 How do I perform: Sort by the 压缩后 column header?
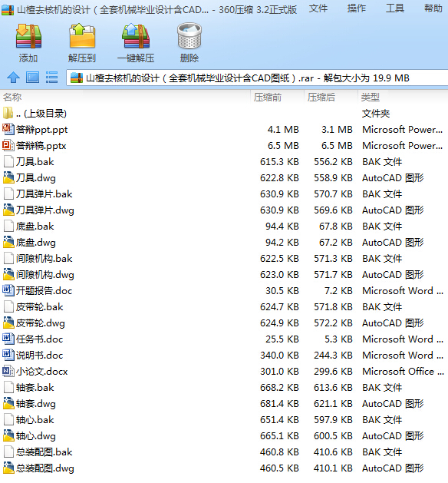331,98
